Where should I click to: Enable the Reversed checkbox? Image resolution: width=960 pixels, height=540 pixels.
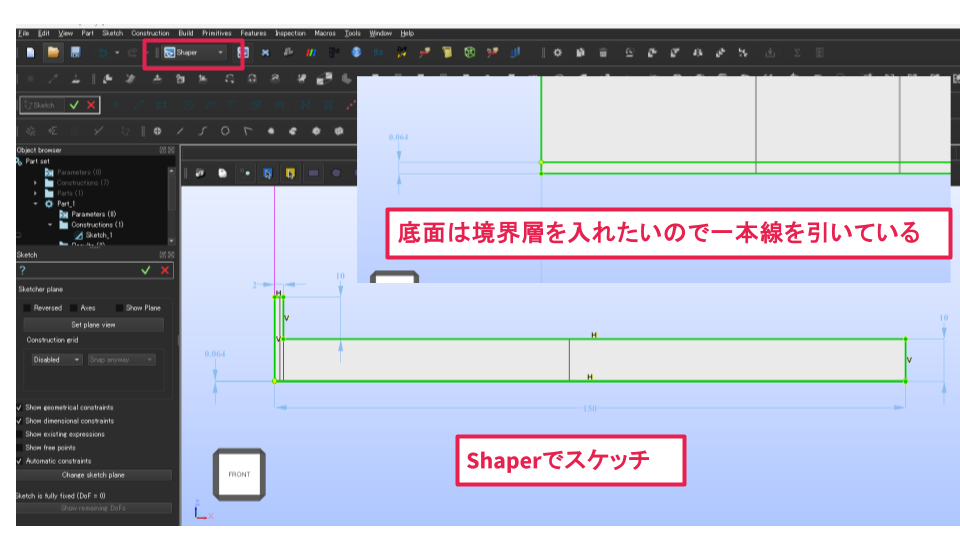pos(28,308)
